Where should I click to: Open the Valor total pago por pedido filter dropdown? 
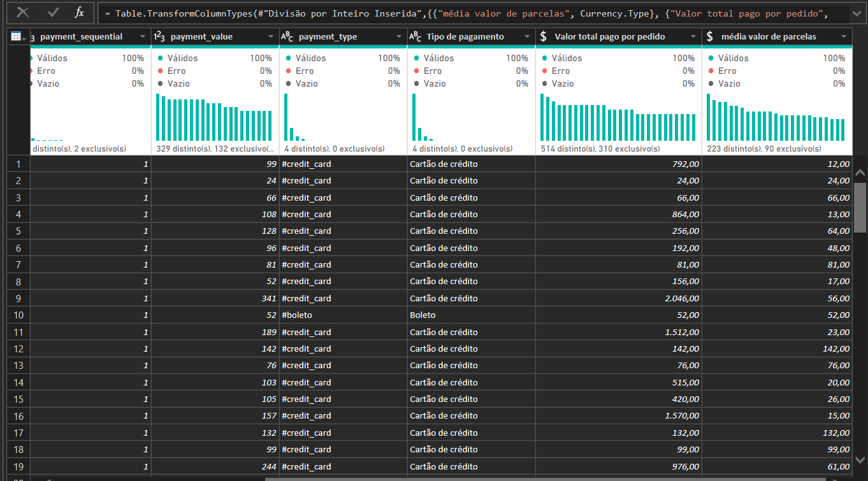pyautogui.click(x=693, y=37)
